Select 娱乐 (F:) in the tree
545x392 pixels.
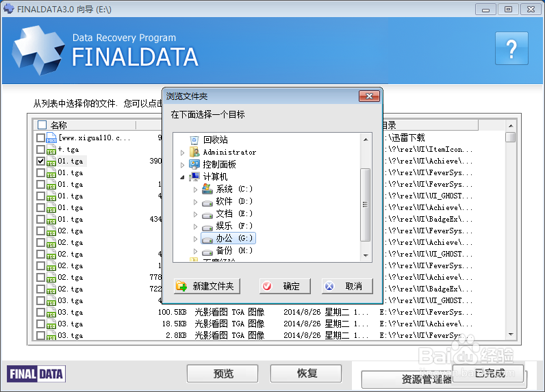tap(234, 226)
